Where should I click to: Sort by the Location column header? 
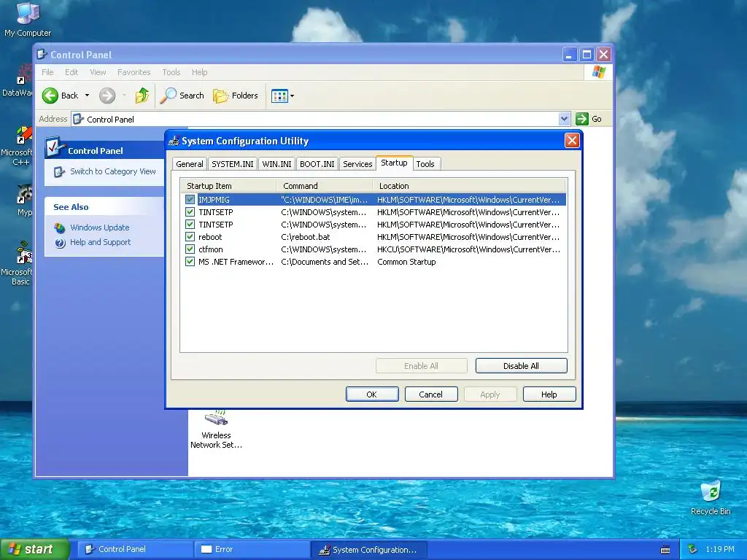469,186
